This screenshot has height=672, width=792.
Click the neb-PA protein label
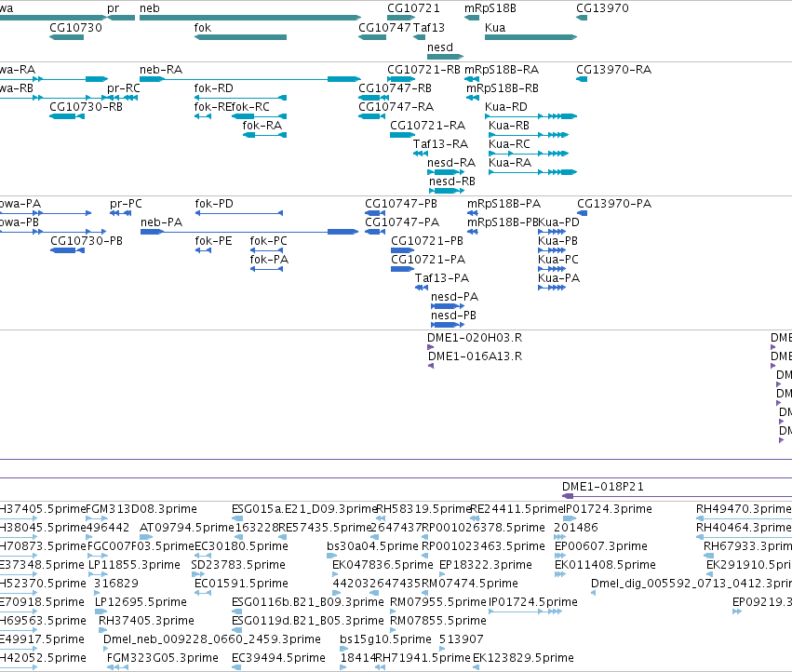point(162,222)
